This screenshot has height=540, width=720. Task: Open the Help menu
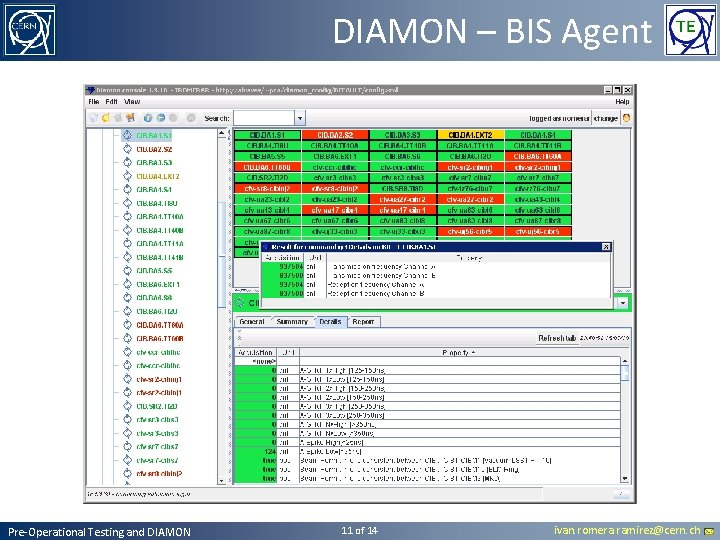click(x=622, y=101)
